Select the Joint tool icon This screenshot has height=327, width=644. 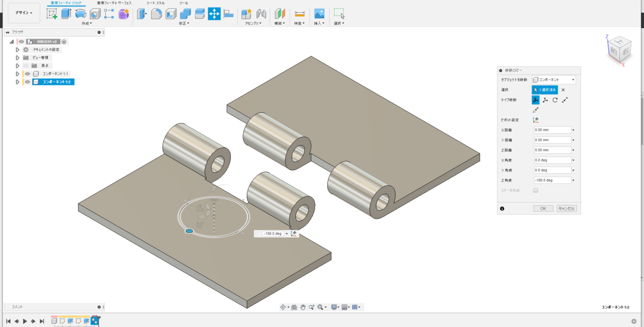(261, 14)
